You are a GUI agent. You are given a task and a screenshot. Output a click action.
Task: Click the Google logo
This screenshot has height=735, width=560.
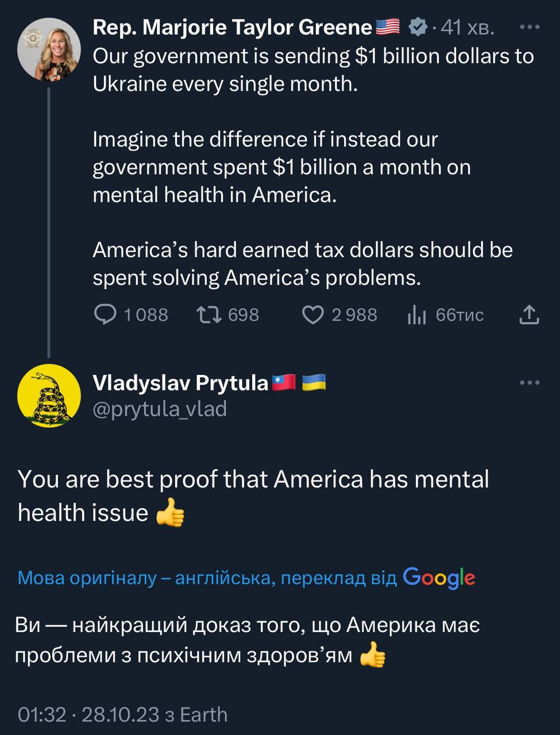coord(439,577)
